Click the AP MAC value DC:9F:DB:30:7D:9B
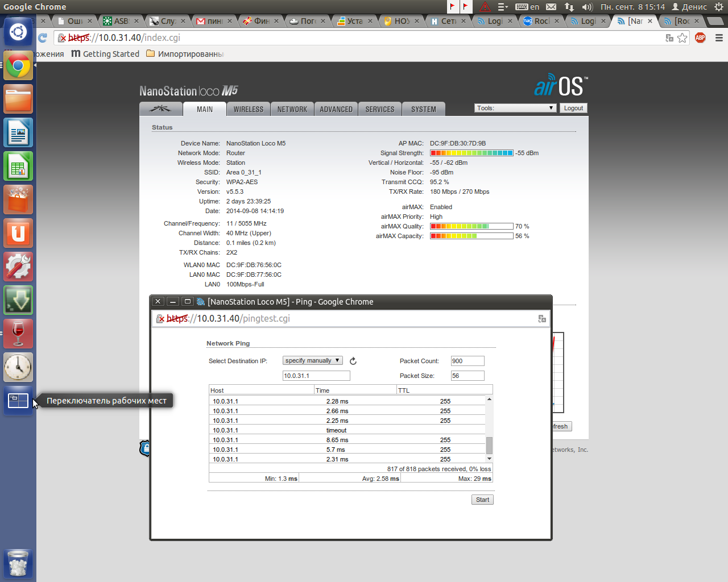 pyautogui.click(x=458, y=144)
